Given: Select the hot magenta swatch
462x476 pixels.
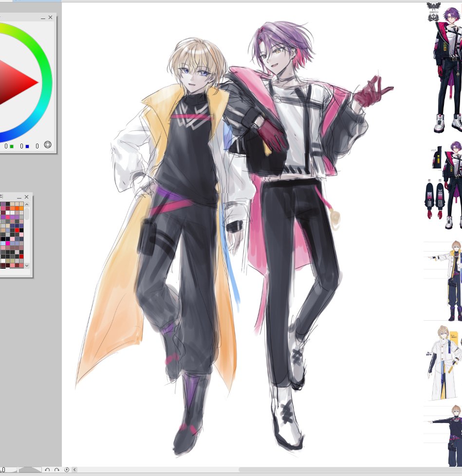Looking at the screenshot, I should click(x=8, y=243).
